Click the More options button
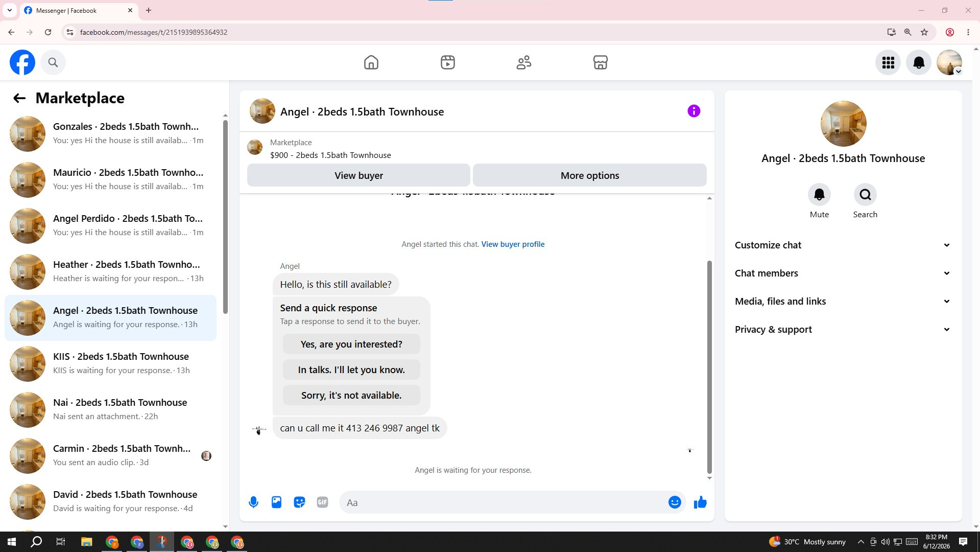This screenshot has width=980, height=552. (x=590, y=175)
